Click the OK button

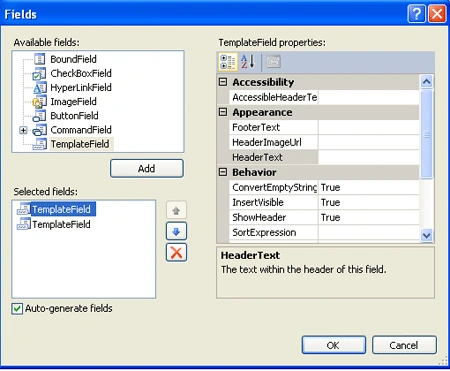tap(334, 345)
